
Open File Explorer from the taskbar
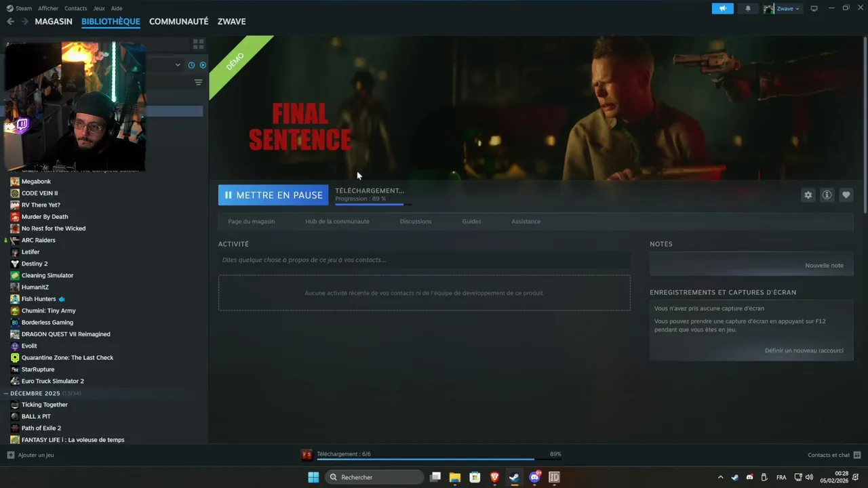point(455,477)
